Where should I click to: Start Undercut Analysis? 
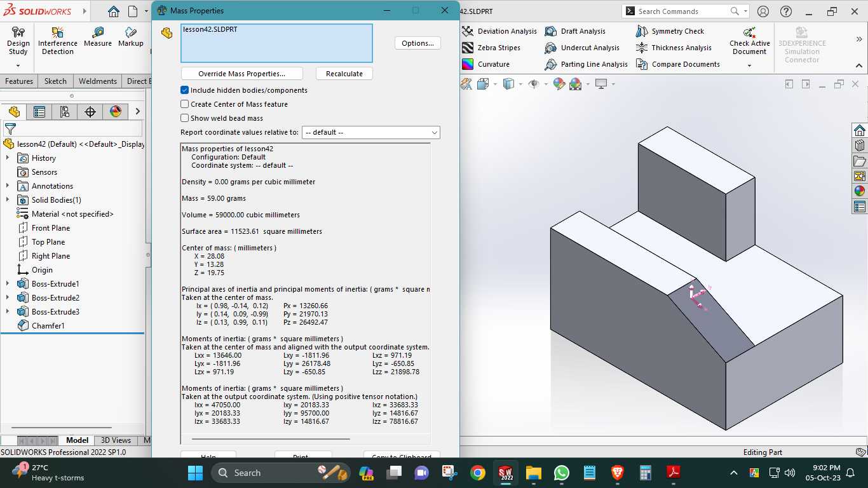[x=582, y=48]
